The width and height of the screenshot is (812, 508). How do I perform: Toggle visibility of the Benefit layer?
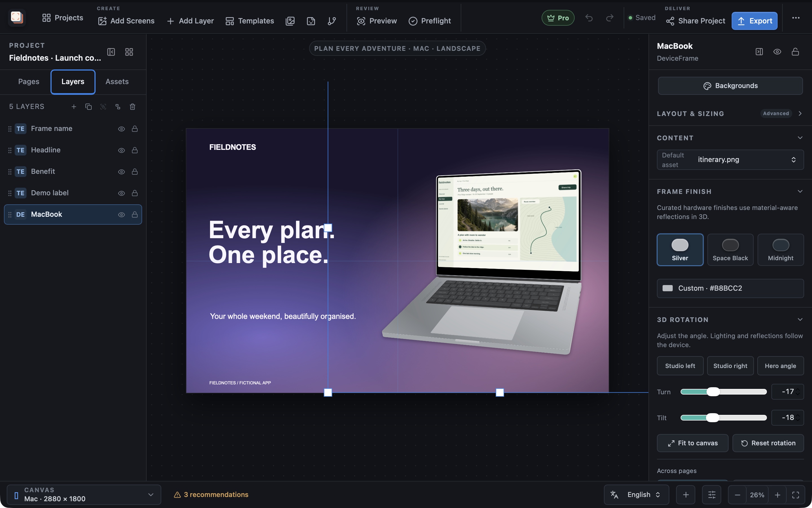point(122,172)
